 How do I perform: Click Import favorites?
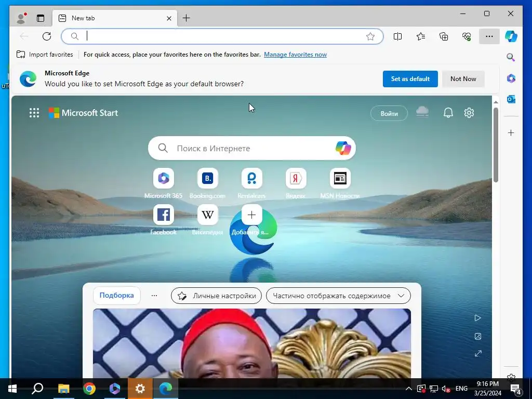45,54
